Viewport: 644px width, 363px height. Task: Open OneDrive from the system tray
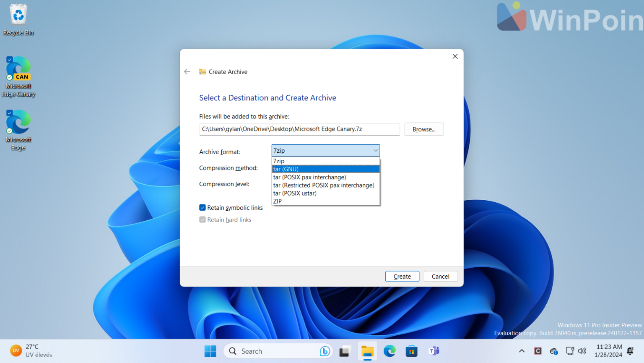click(x=553, y=351)
